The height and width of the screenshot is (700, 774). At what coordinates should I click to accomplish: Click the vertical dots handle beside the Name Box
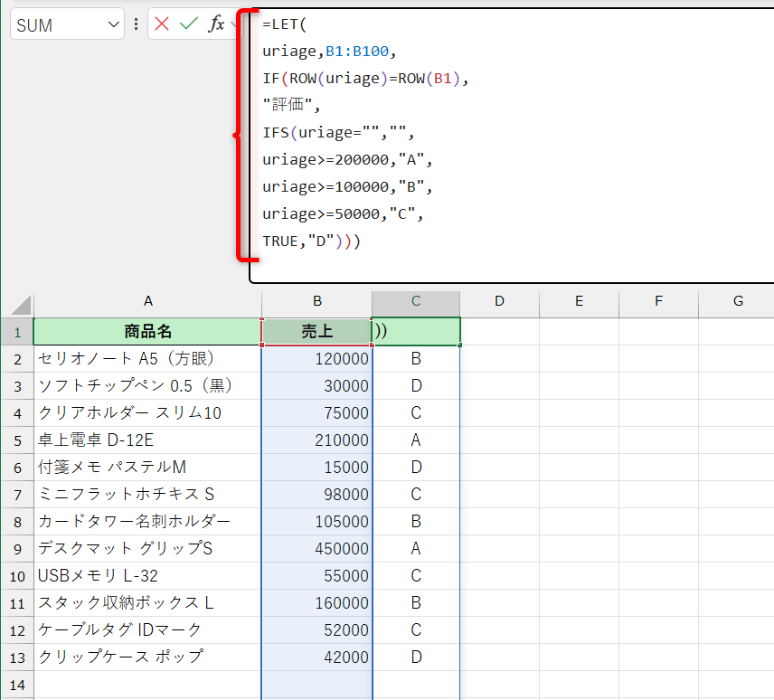point(136,24)
